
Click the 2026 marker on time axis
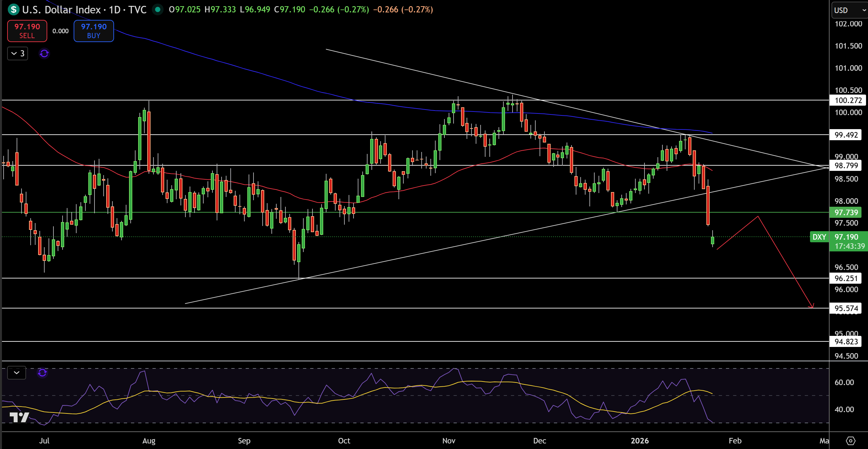(x=640, y=441)
